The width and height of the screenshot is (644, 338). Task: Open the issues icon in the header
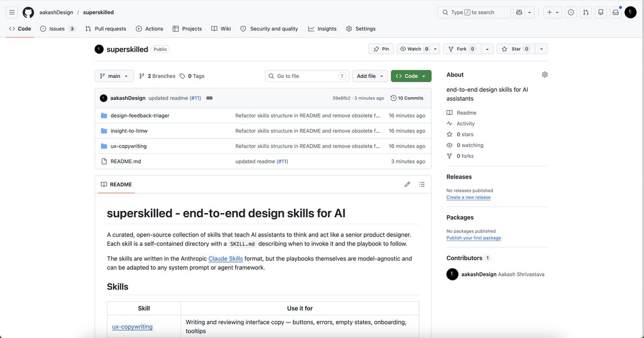(571, 12)
